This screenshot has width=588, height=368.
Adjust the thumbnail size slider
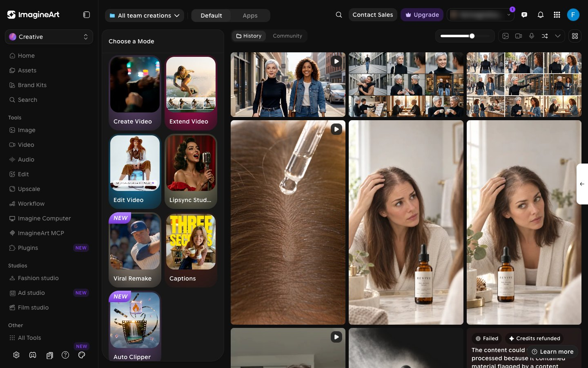465,36
